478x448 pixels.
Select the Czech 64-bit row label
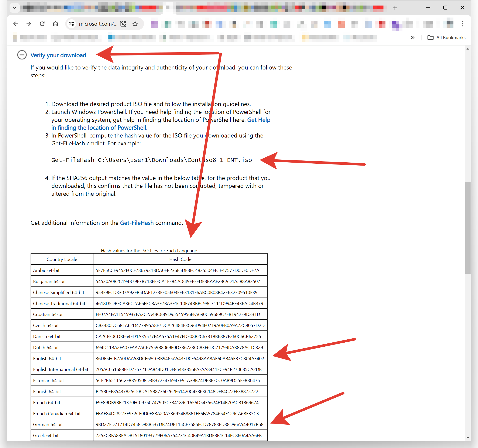[46, 325]
